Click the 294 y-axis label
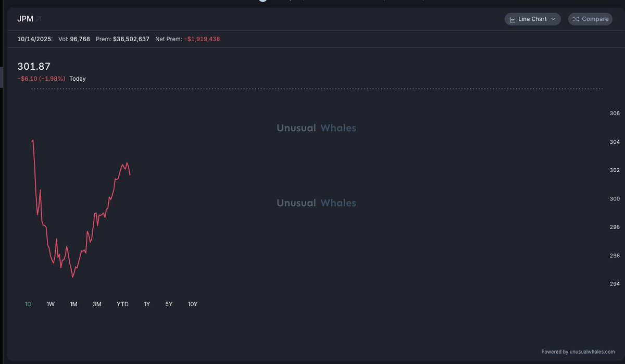Viewport: 625px width, 364px height. pos(615,284)
